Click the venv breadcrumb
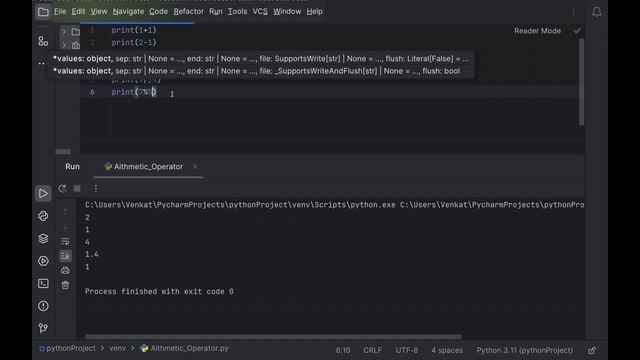 (x=118, y=349)
